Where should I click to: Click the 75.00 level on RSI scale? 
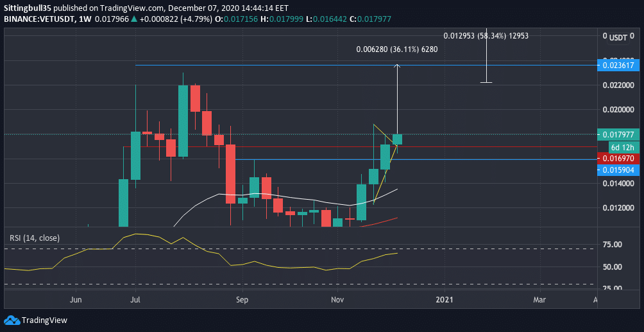(x=613, y=245)
